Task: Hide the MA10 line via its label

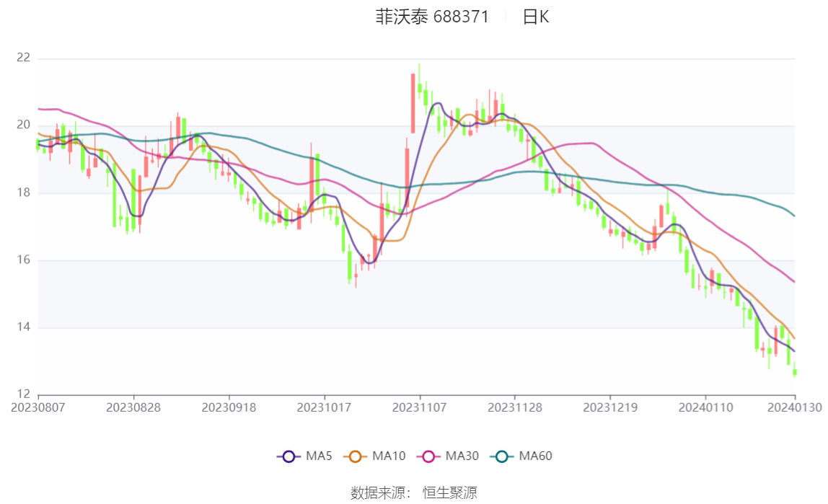Action: (x=389, y=456)
